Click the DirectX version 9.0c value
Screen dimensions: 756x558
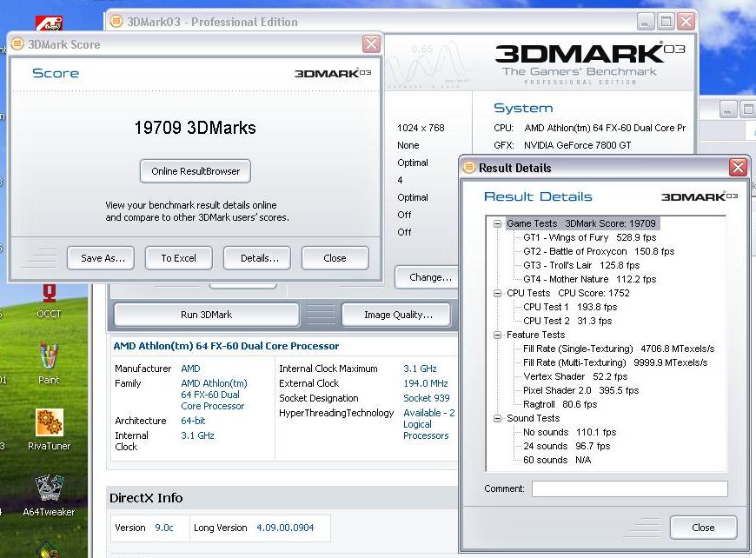164,528
